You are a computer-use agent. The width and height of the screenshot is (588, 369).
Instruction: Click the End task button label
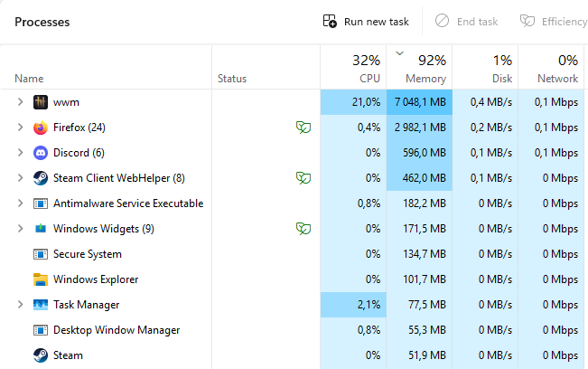click(478, 22)
